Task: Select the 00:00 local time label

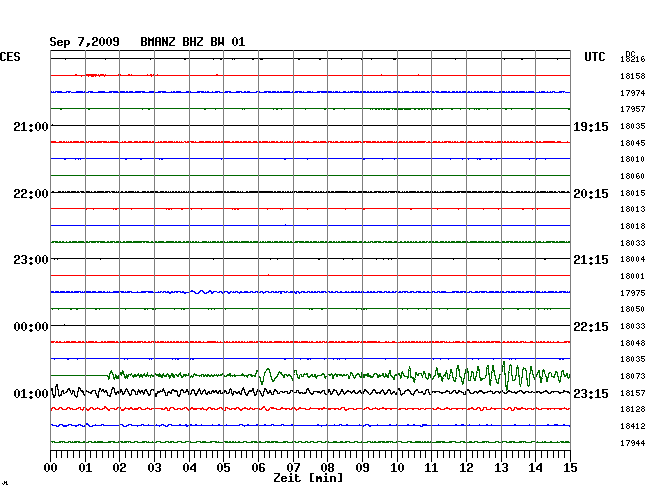Action: click(x=31, y=327)
